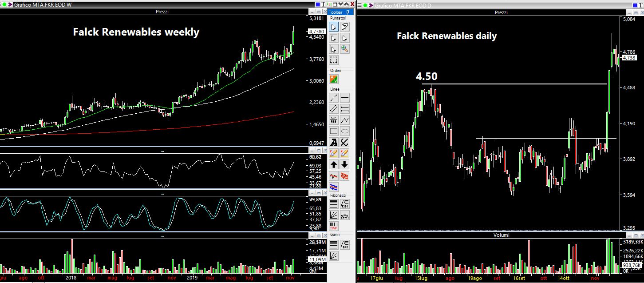Select the parallel horizontal lines tool
The height and width of the screenshot is (283, 644).
tap(344, 109)
